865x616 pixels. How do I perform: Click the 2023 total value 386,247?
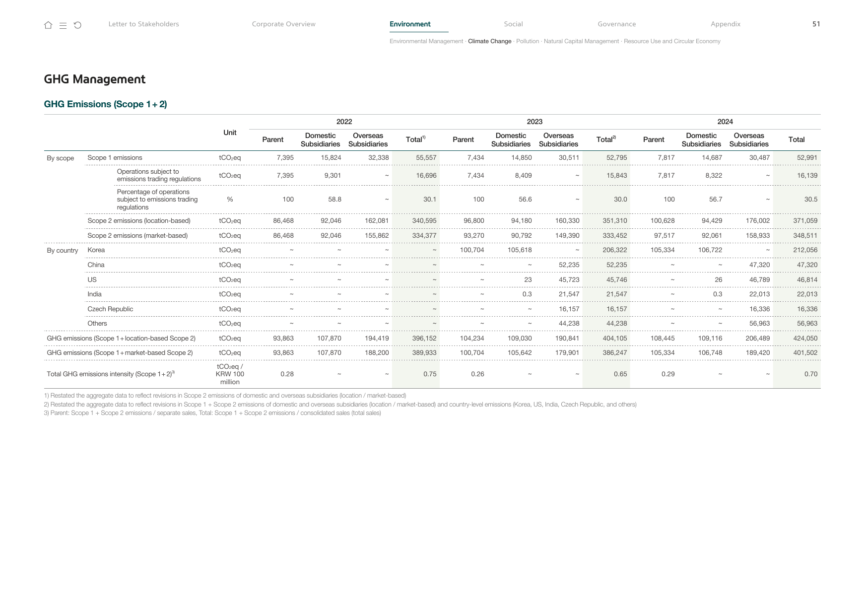615,353
